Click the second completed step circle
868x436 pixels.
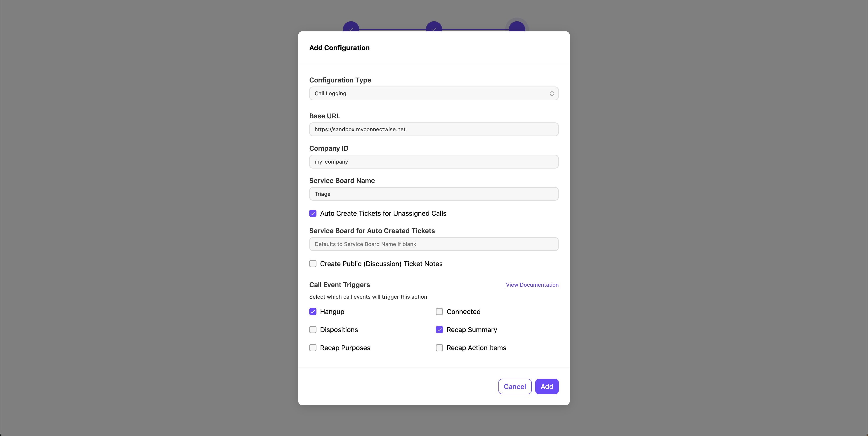pyautogui.click(x=434, y=27)
